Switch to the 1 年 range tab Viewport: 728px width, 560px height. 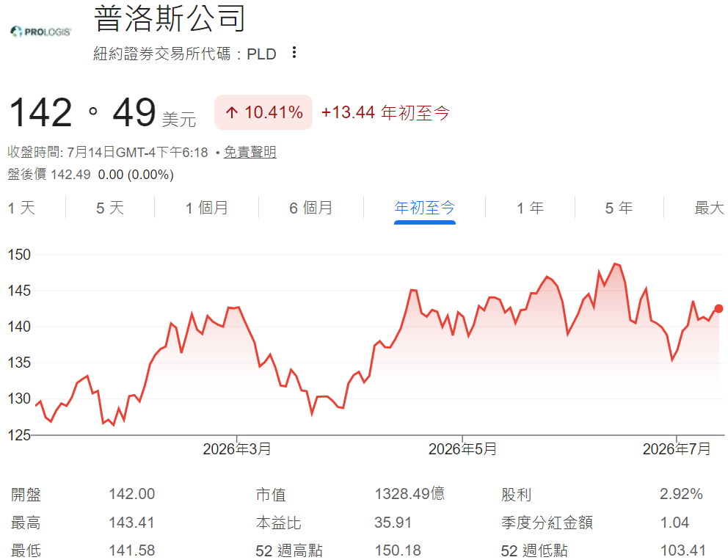tap(530, 208)
